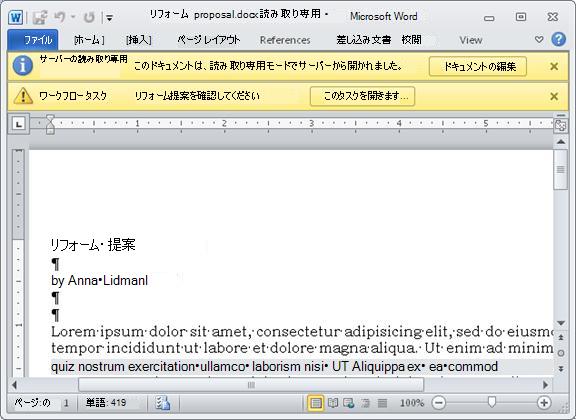Open the Undo history dropdown arrow
Image resolution: width=576 pixels, height=420 pixels.
[x=73, y=17]
